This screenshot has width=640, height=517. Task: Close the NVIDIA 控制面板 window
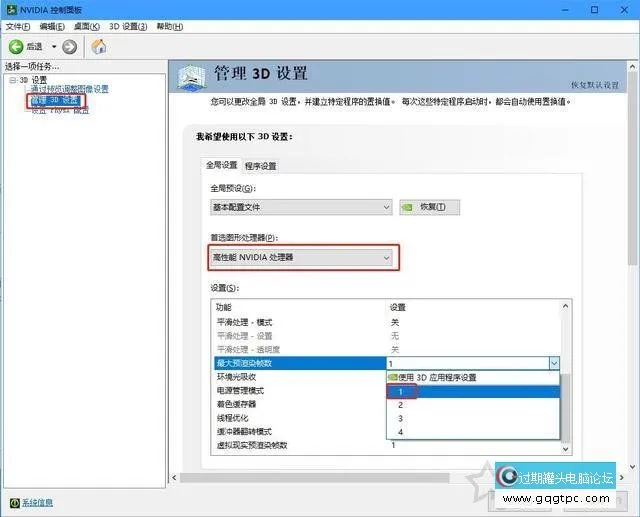pos(624,10)
